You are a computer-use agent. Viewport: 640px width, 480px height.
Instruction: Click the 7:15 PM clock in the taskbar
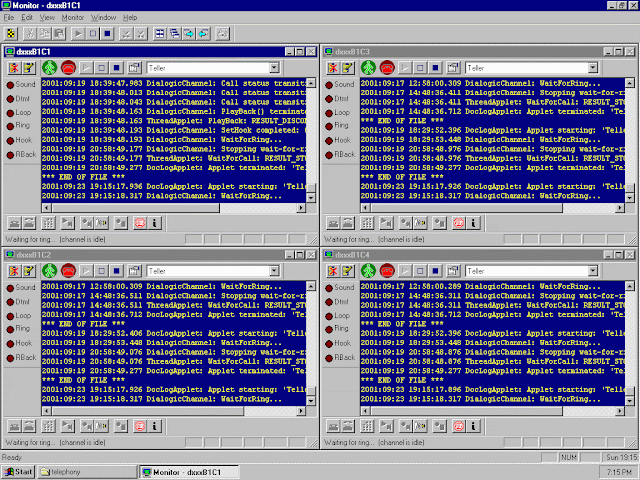click(x=619, y=472)
